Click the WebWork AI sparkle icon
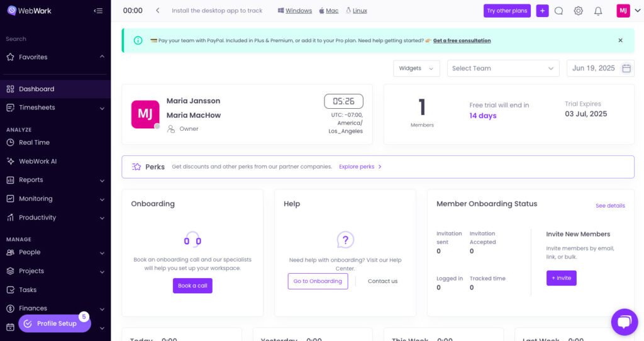 click(10, 162)
